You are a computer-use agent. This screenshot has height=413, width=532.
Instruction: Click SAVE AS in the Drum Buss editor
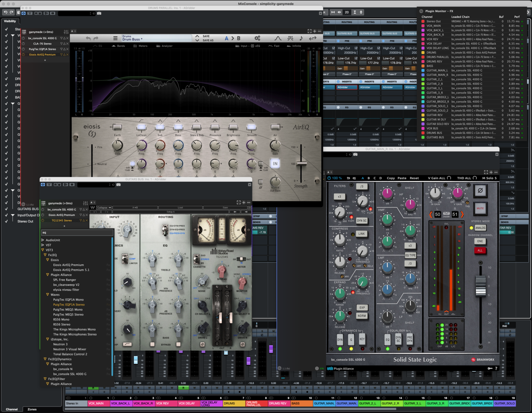pos(208,41)
